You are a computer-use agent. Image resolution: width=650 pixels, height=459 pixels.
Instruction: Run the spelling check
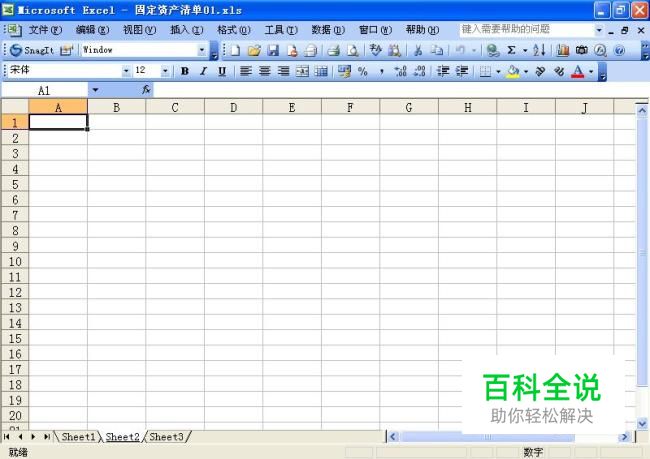click(x=376, y=51)
